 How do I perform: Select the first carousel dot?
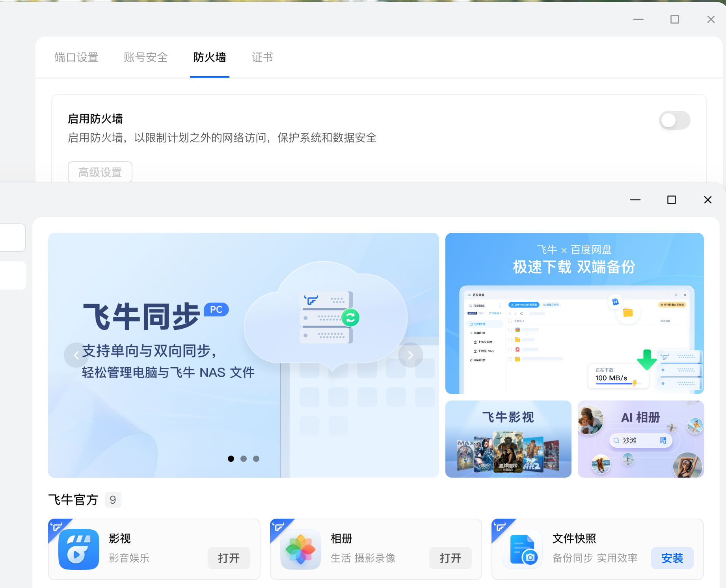[x=231, y=459]
